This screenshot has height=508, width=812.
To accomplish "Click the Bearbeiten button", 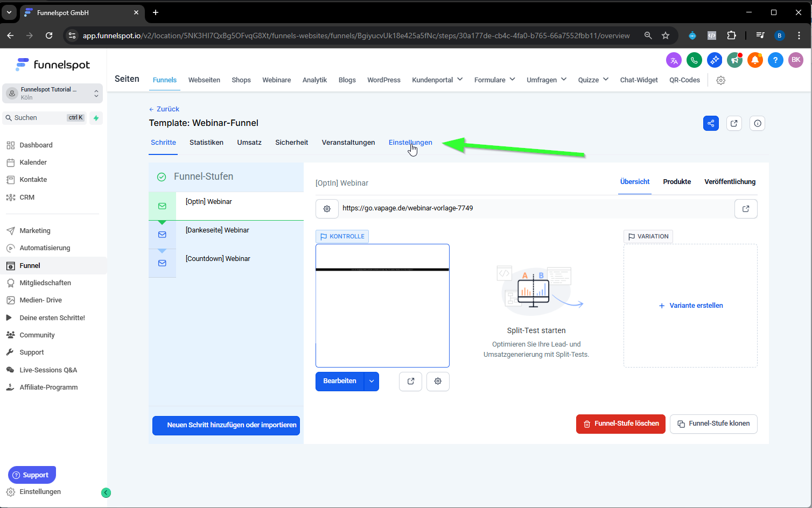I will click(340, 382).
